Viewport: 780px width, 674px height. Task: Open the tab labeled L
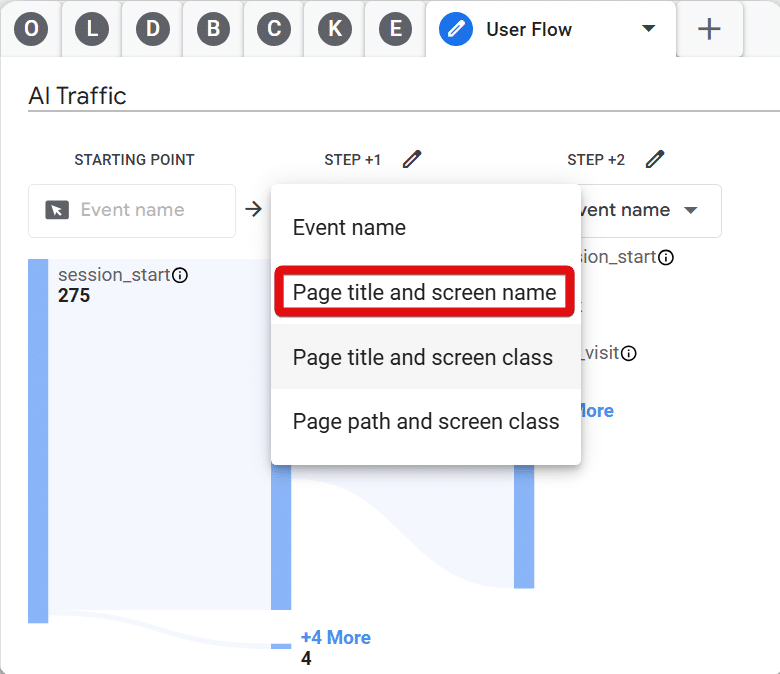coord(92,29)
